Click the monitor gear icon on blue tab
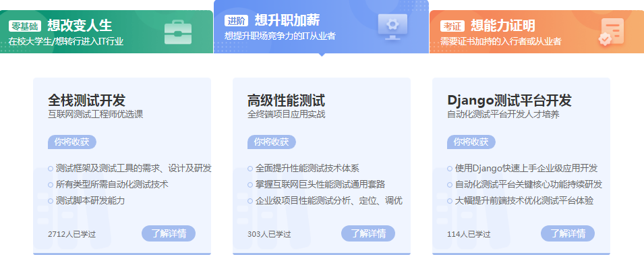Screen dimensions: 644x255 392,26
